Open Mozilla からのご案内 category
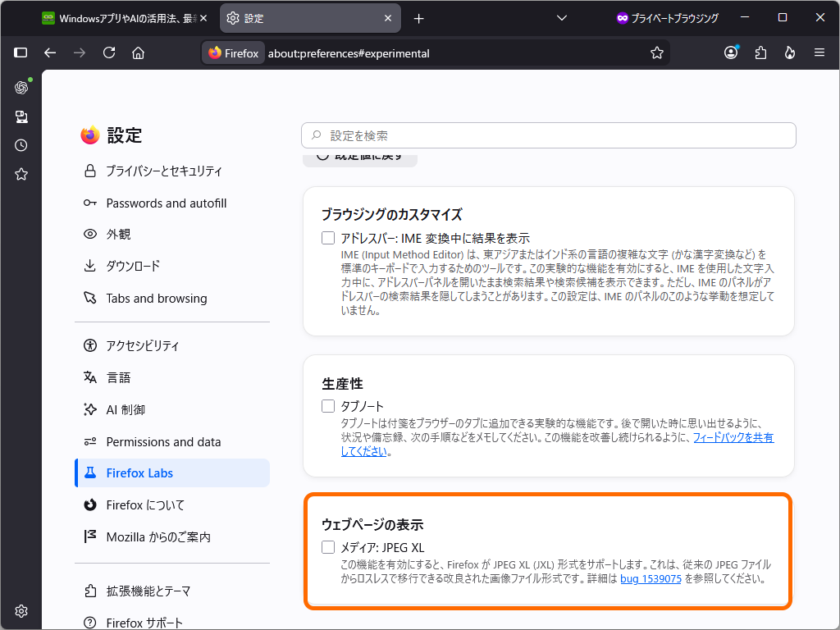 click(x=172, y=536)
